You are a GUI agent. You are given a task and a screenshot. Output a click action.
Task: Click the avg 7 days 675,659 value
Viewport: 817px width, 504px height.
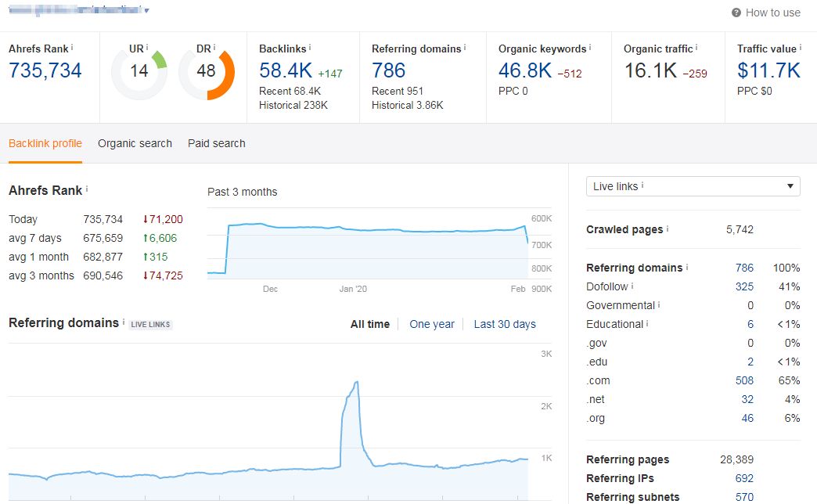point(103,238)
